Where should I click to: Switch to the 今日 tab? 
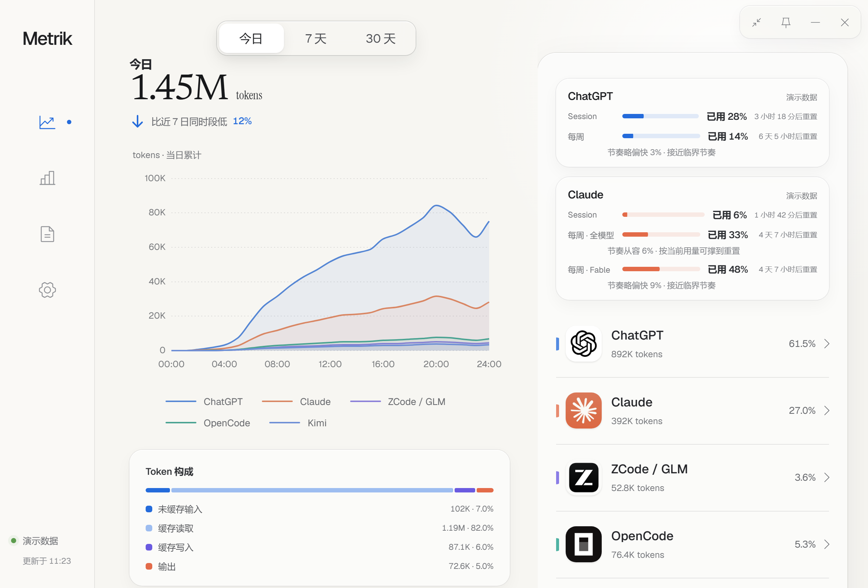click(251, 39)
